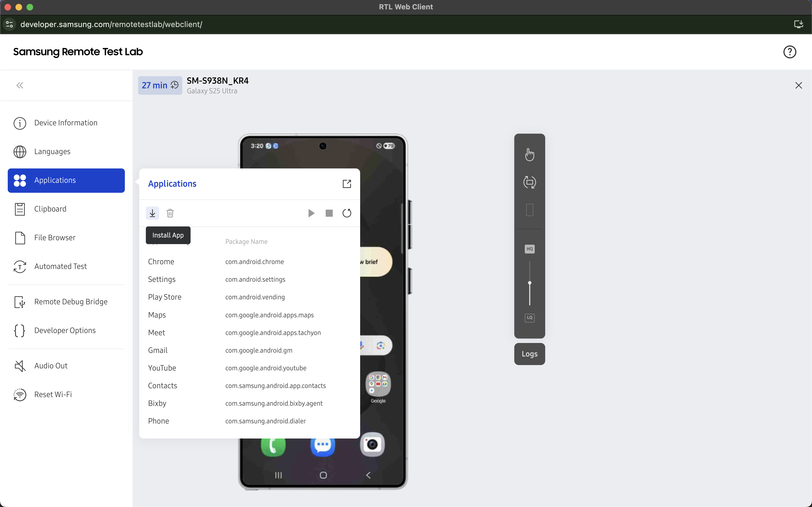Click the trash uninstall icon
This screenshot has width=812, height=507.
(170, 213)
